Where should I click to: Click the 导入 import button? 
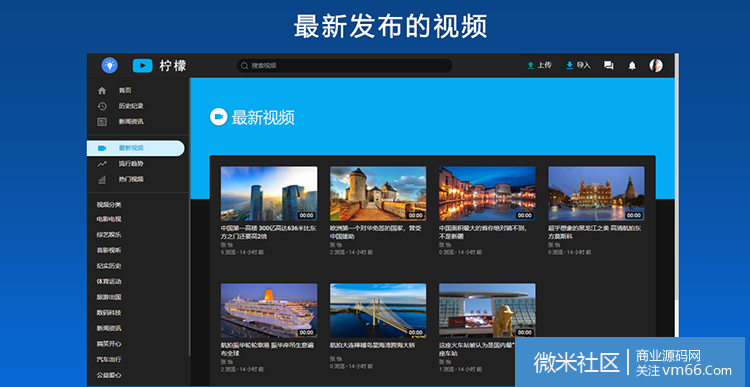tap(578, 65)
